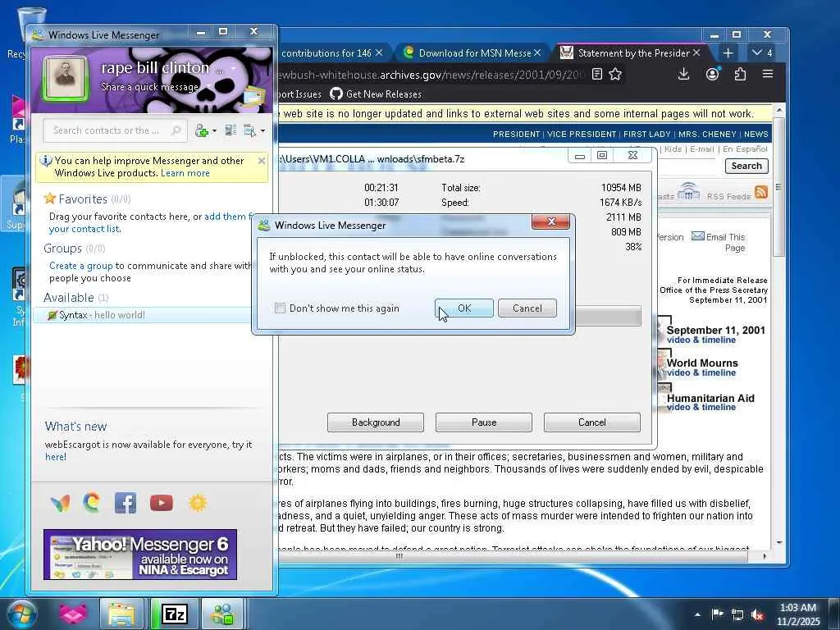The height and width of the screenshot is (630, 840).
Task: Click the Escargot 'C' logo icon
Action: coord(92,503)
